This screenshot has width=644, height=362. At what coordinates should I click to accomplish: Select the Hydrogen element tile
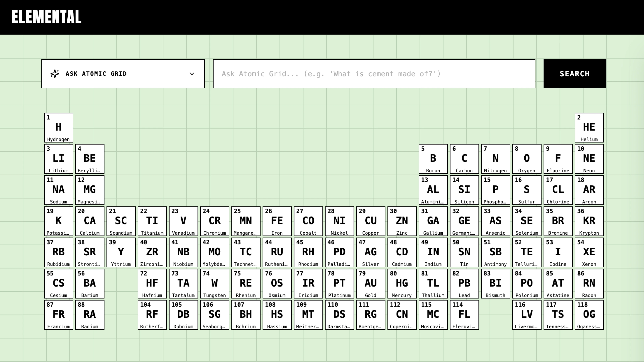59,127
